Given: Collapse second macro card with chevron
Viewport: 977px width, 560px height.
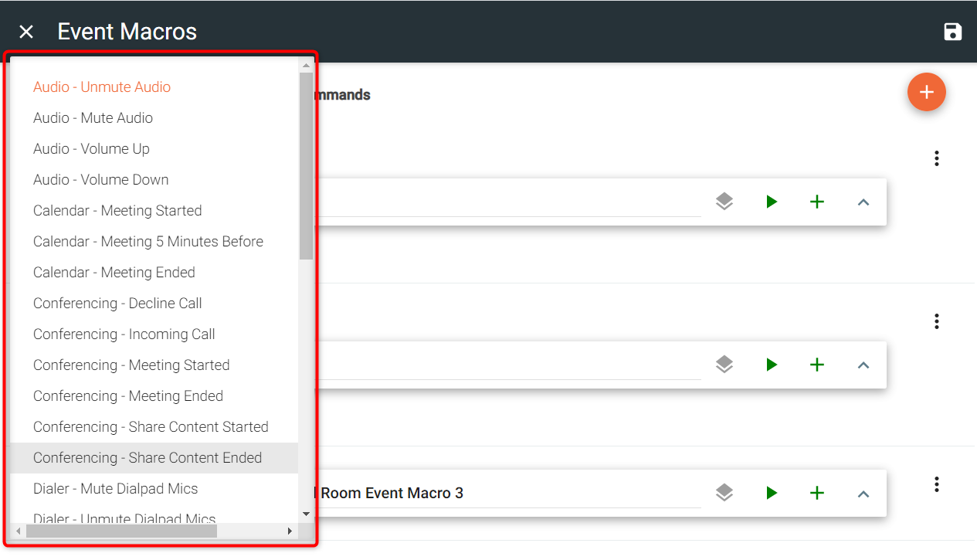Looking at the screenshot, I should point(863,365).
